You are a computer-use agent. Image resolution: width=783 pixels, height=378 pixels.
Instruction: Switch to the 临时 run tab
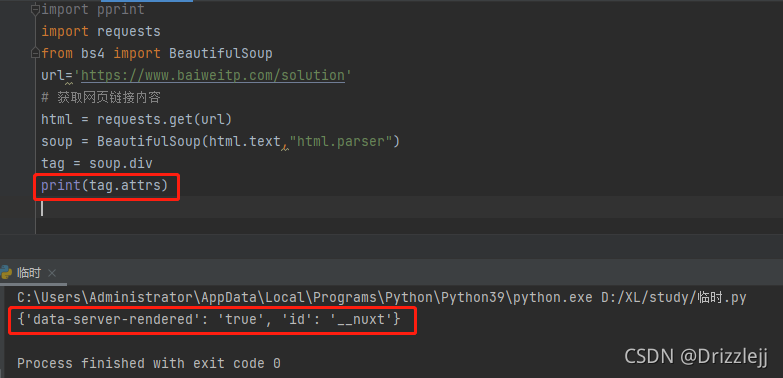[29, 273]
